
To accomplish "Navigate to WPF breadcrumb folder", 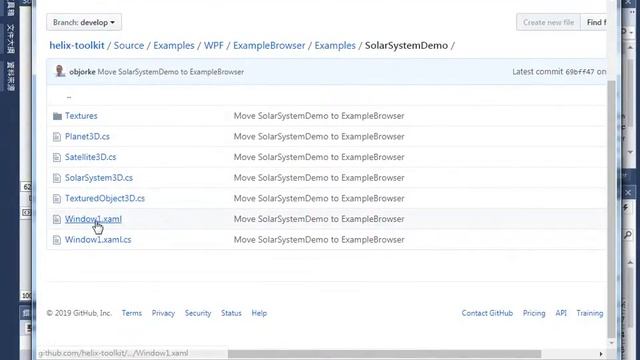I will tap(213, 45).
